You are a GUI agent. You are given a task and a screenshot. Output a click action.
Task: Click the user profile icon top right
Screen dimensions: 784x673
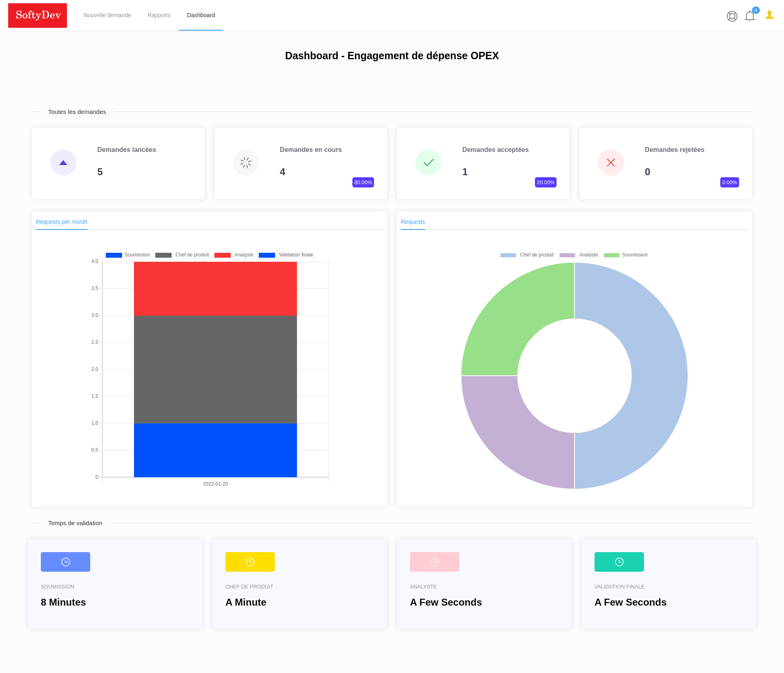coord(769,16)
